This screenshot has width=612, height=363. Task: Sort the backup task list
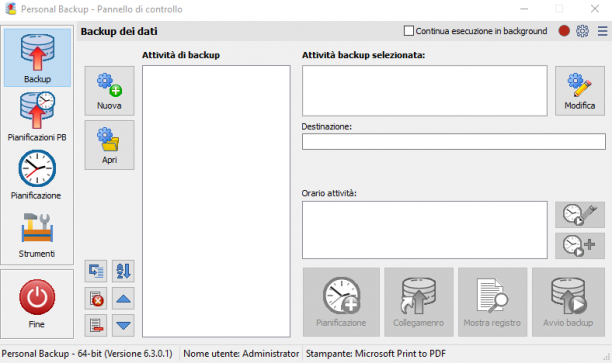click(123, 271)
